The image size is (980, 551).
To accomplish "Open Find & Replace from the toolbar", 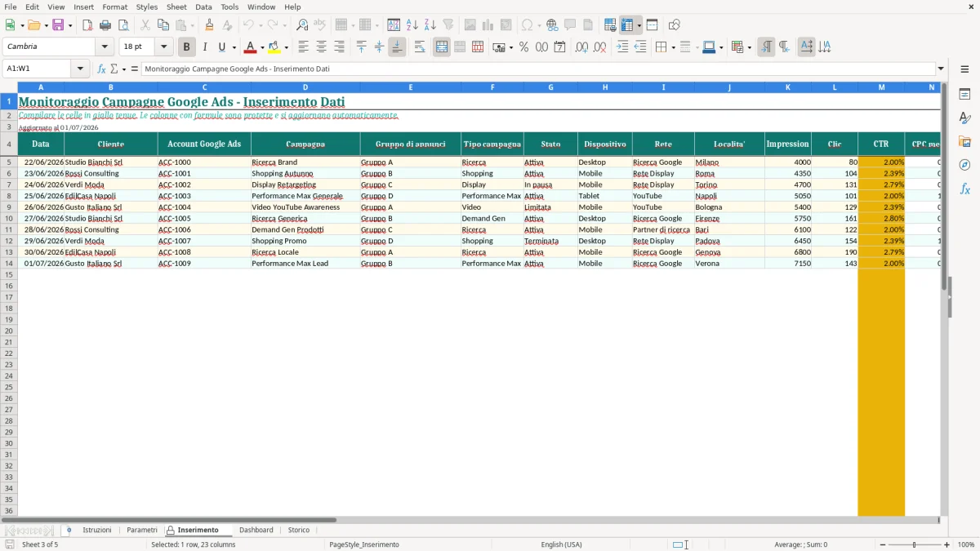I will click(302, 25).
